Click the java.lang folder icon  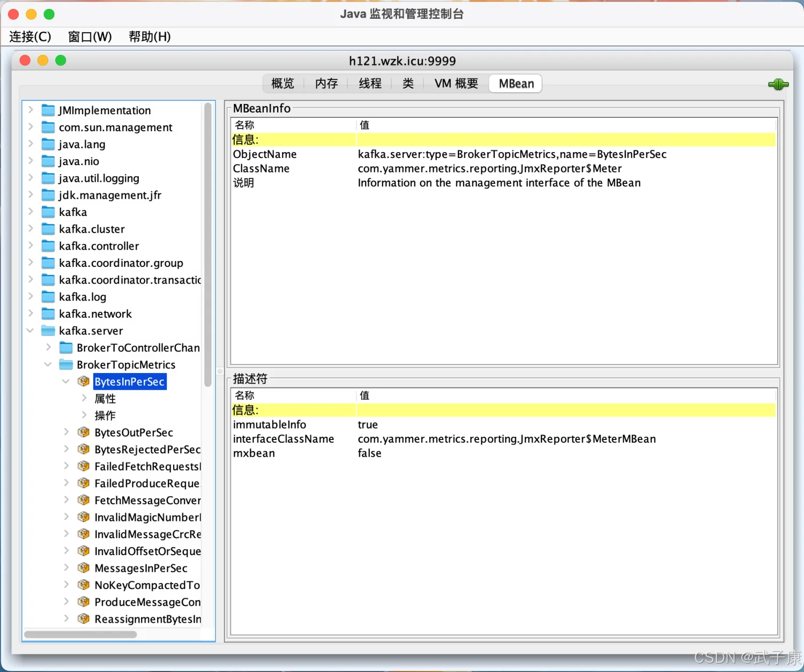coord(48,144)
